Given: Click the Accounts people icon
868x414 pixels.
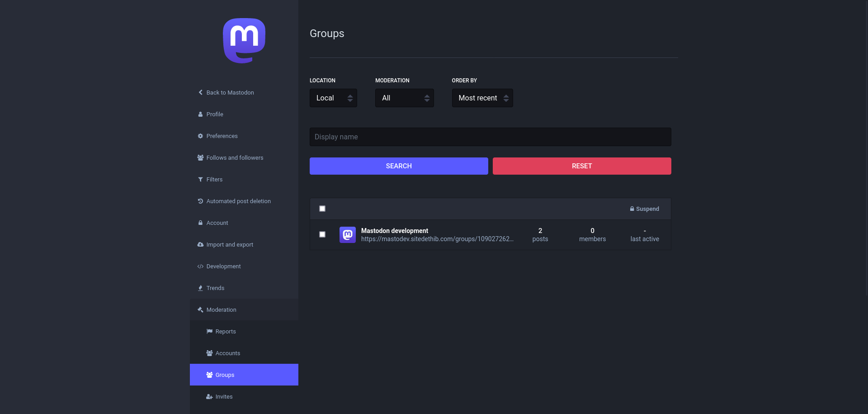Looking at the screenshot, I should pyautogui.click(x=209, y=353).
